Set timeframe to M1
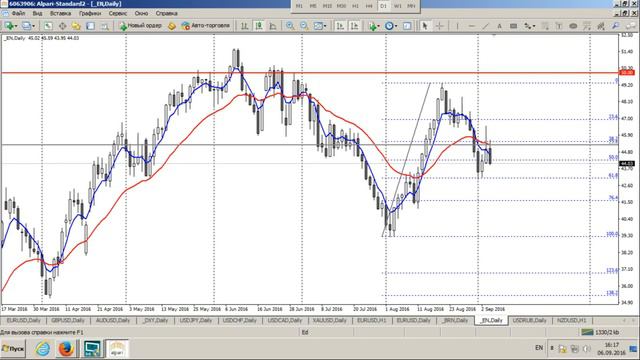Viewport: 640px width, 360px height. [299, 6]
